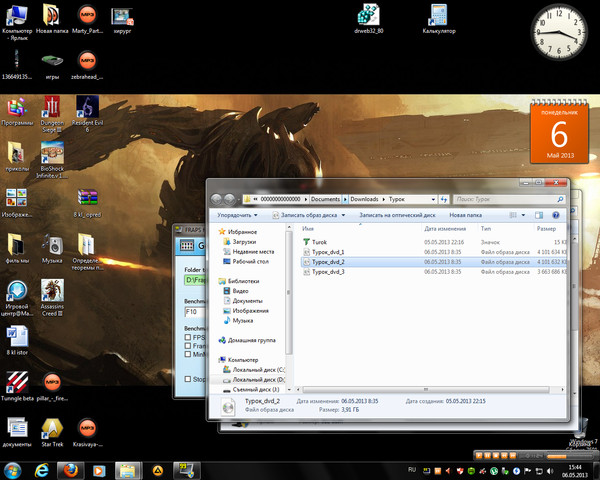Screen dimensions: 600x480
Task: Click the volume speaker tray icon
Action: point(550,470)
